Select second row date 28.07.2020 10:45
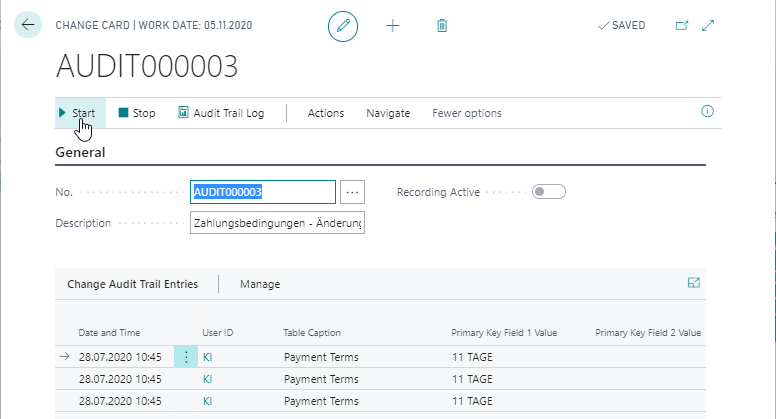Viewport: 776px width, 419px height. 120,379
